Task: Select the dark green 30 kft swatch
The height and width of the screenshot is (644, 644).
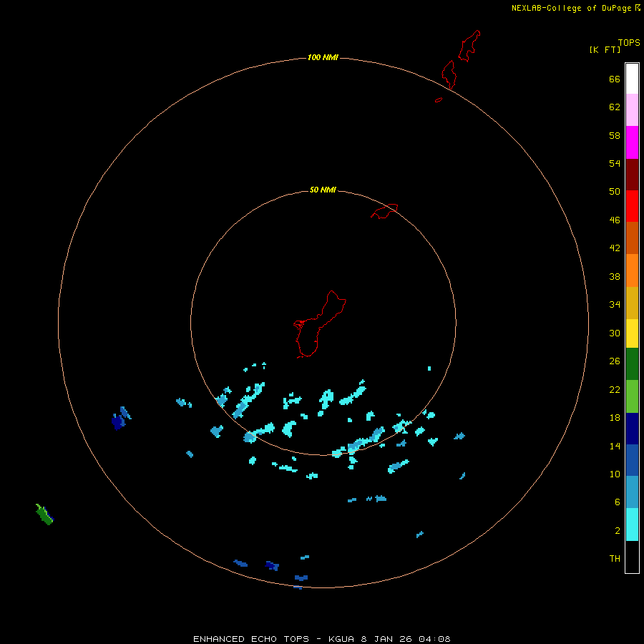Action: (x=632, y=364)
